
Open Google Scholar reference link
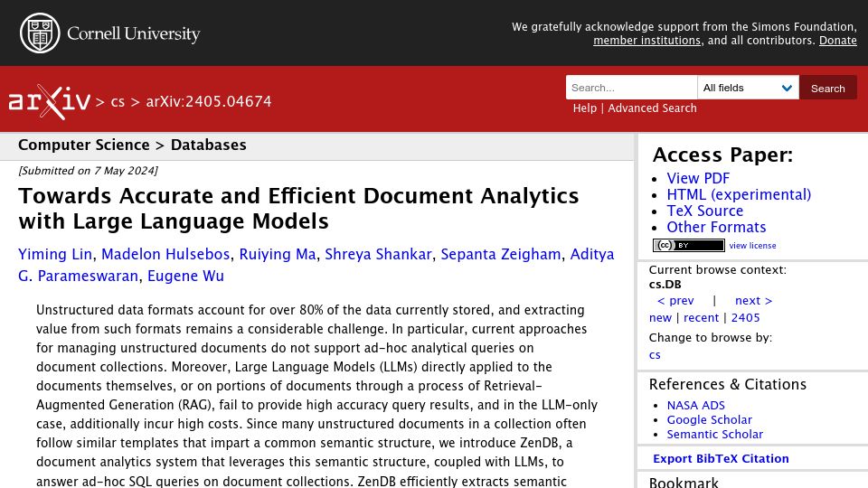[709, 420]
